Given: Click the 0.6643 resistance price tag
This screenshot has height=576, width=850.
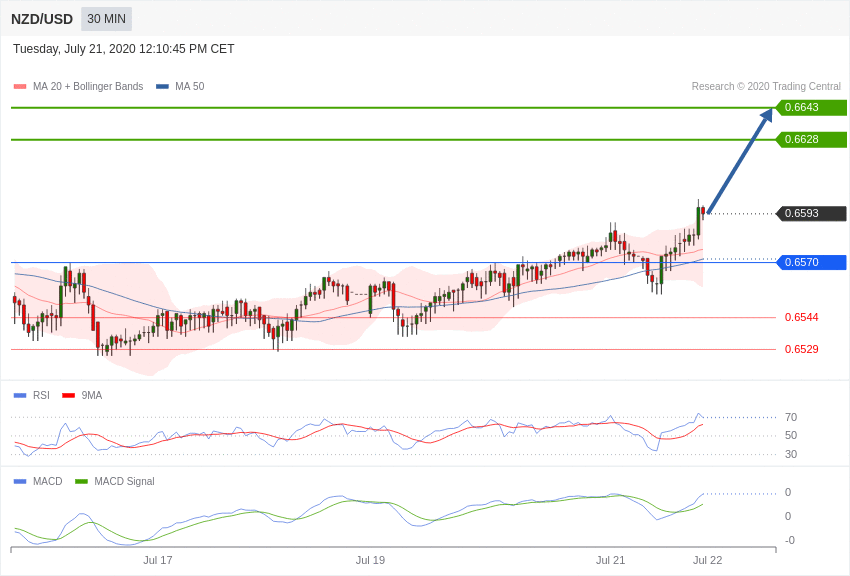Looking at the screenshot, I should coord(812,107).
